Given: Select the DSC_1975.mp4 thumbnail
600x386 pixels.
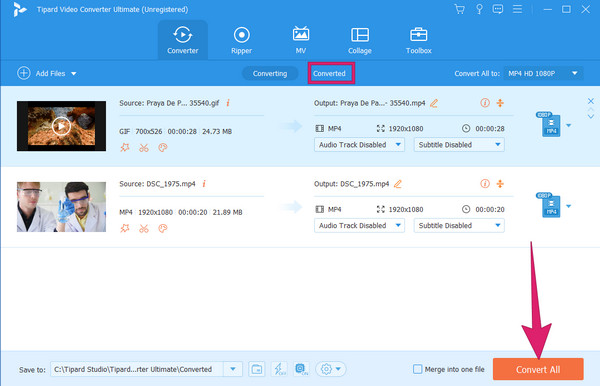Looking at the screenshot, I should tap(61, 207).
